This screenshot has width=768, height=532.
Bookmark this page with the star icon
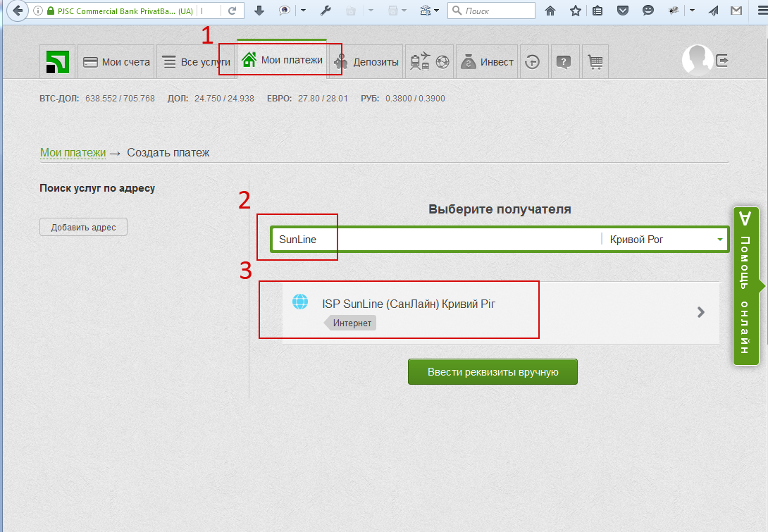click(x=575, y=11)
